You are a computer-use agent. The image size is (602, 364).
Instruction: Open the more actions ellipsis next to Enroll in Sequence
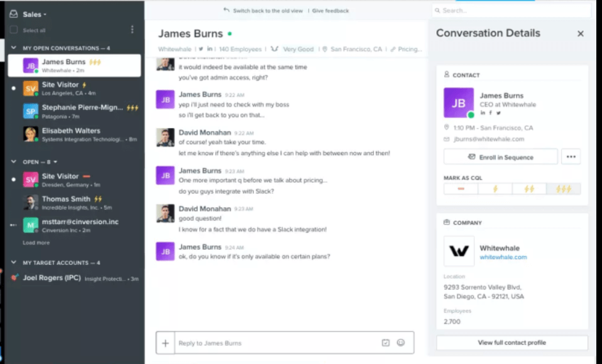(x=571, y=156)
